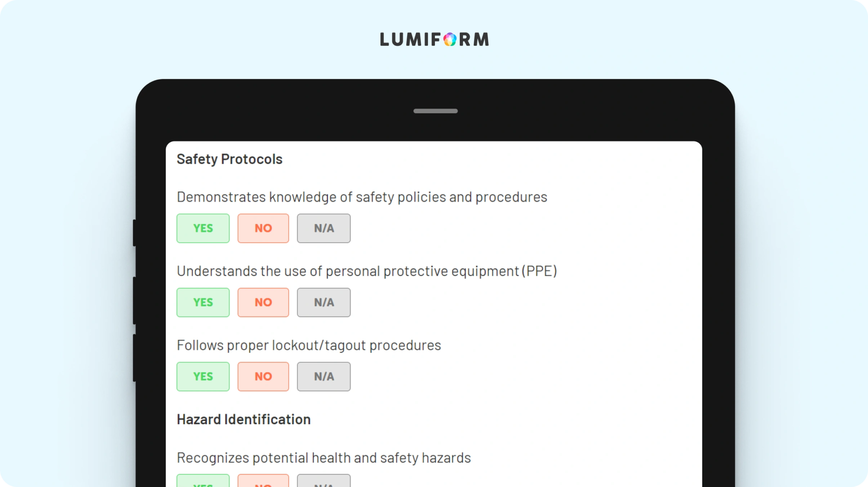Mark N/A for recognizing safety hazards

[x=324, y=481]
